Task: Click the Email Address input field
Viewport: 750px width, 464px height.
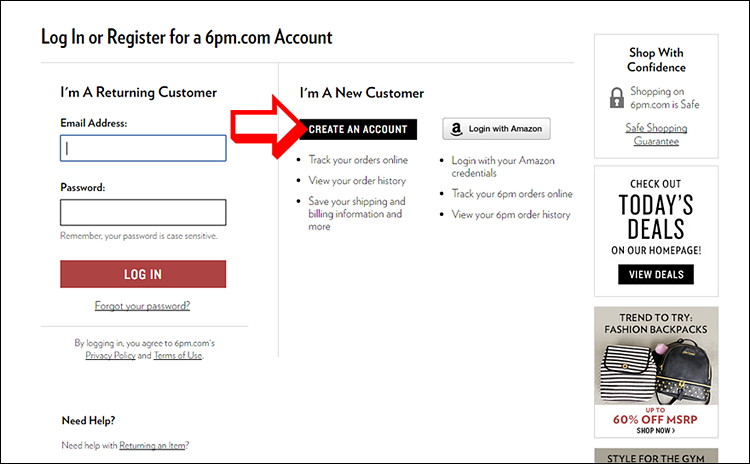Action: (143, 148)
